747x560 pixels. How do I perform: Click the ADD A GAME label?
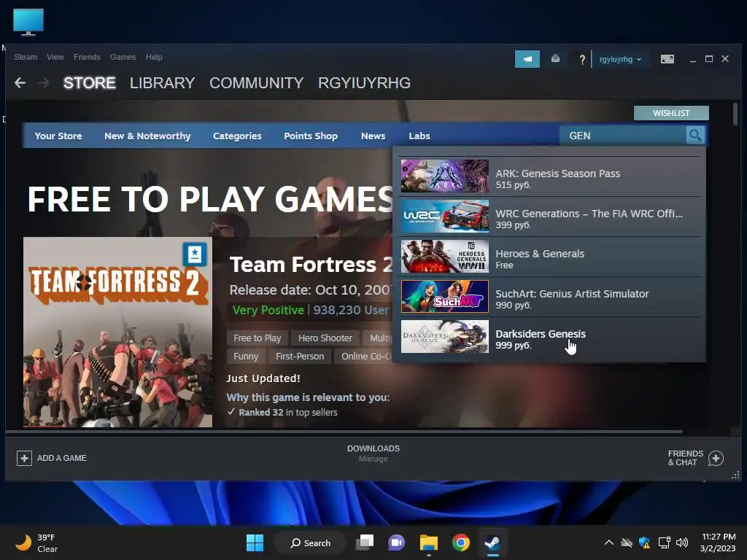[62, 458]
